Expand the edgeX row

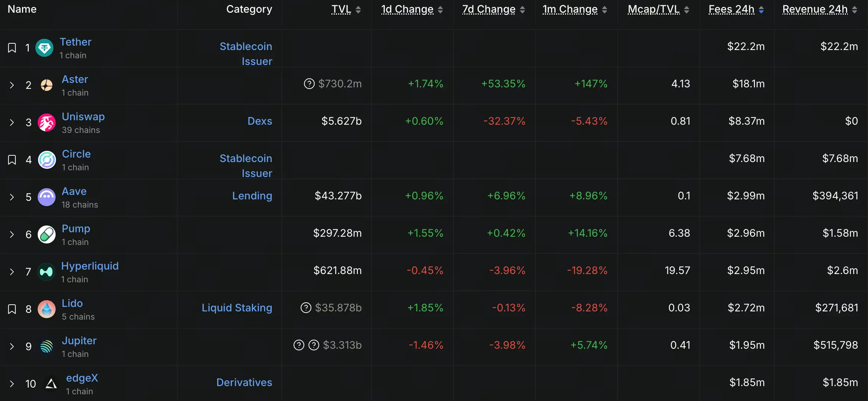click(12, 384)
